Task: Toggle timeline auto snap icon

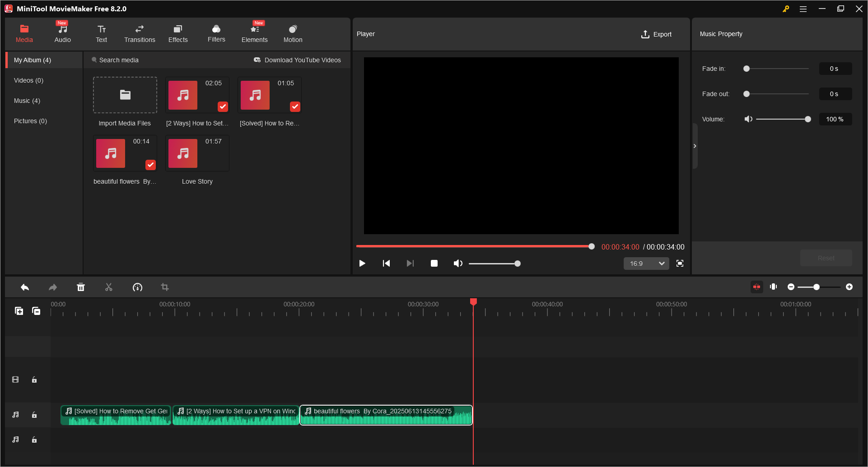Action: tap(756, 287)
